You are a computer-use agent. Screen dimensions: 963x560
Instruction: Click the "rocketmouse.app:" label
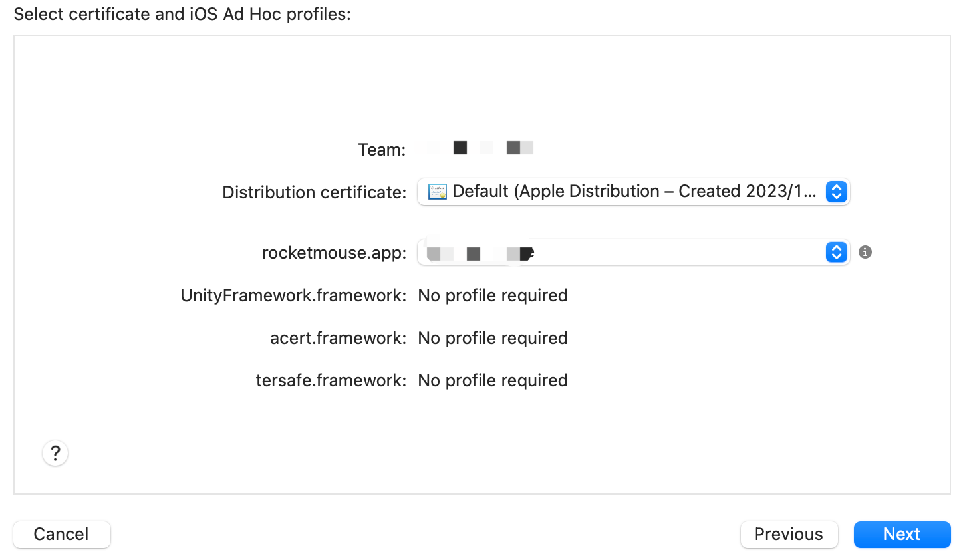334,253
